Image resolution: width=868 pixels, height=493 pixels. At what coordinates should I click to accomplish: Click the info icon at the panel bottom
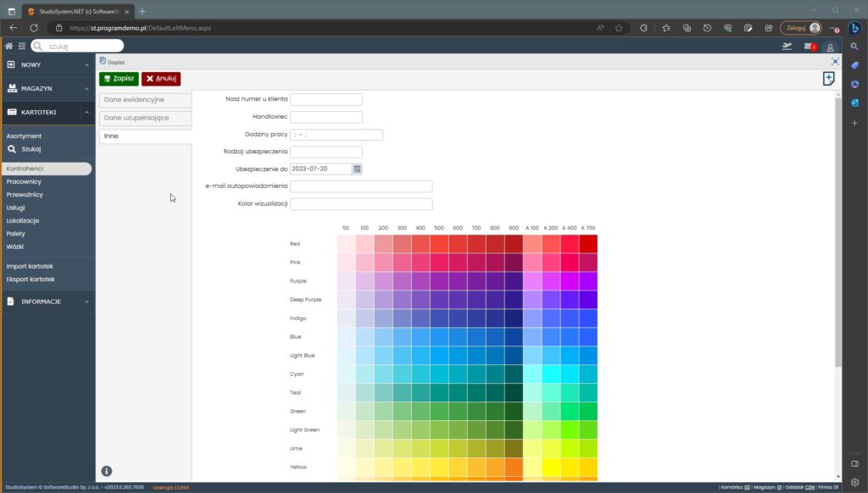[107, 471]
